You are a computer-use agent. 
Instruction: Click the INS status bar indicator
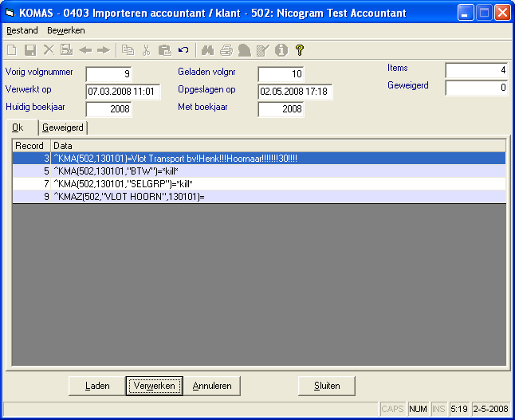[438, 409]
